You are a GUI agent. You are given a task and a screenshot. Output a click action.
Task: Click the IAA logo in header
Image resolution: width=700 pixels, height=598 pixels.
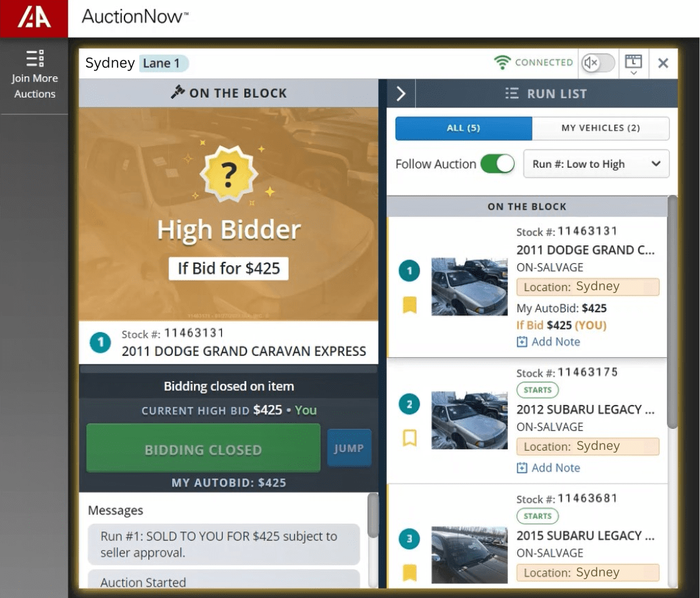pos(34,18)
